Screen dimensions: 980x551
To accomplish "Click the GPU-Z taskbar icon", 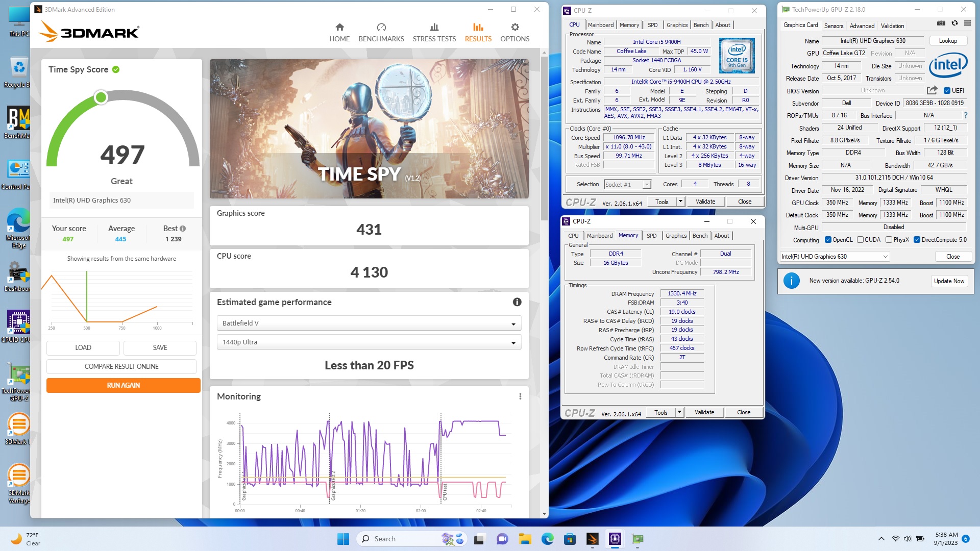I will [638, 539].
